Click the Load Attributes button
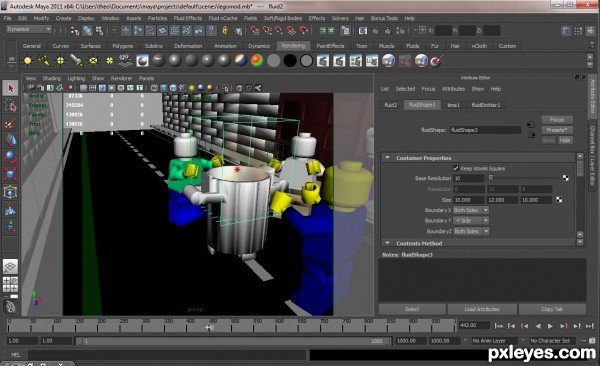600x366 pixels. click(x=482, y=309)
